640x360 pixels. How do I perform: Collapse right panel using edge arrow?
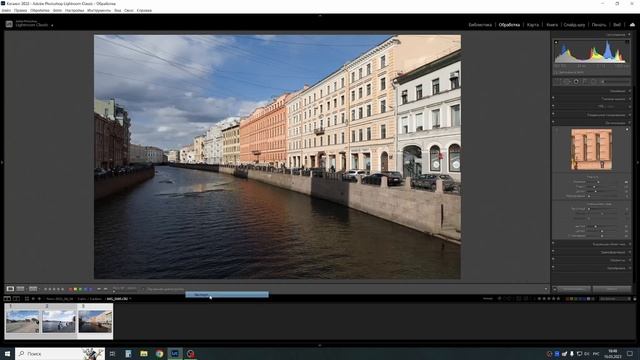click(638, 162)
